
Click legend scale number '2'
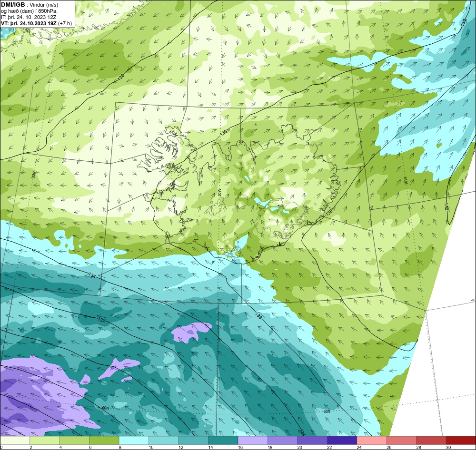coord(31,447)
